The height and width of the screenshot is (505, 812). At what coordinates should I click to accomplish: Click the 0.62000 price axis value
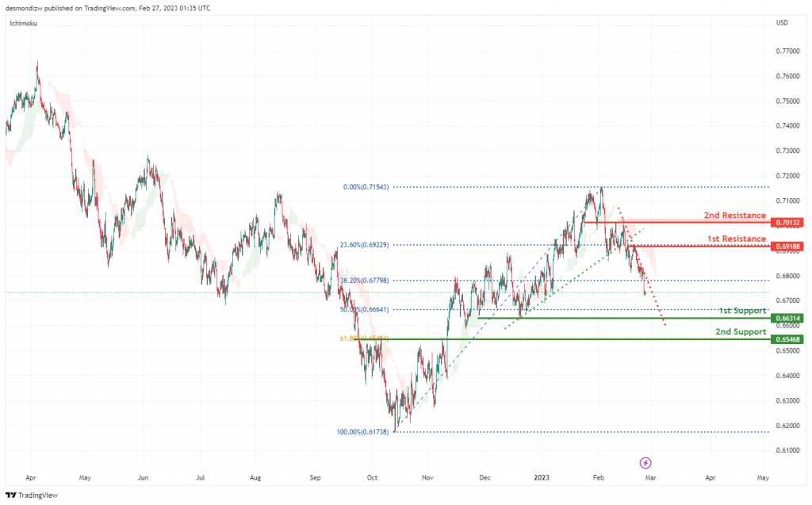coord(787,426)
